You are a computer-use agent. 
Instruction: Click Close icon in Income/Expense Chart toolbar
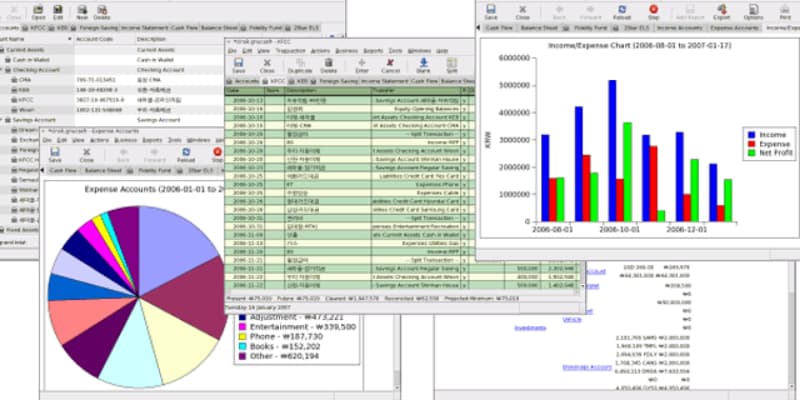[x=522, y=12]
